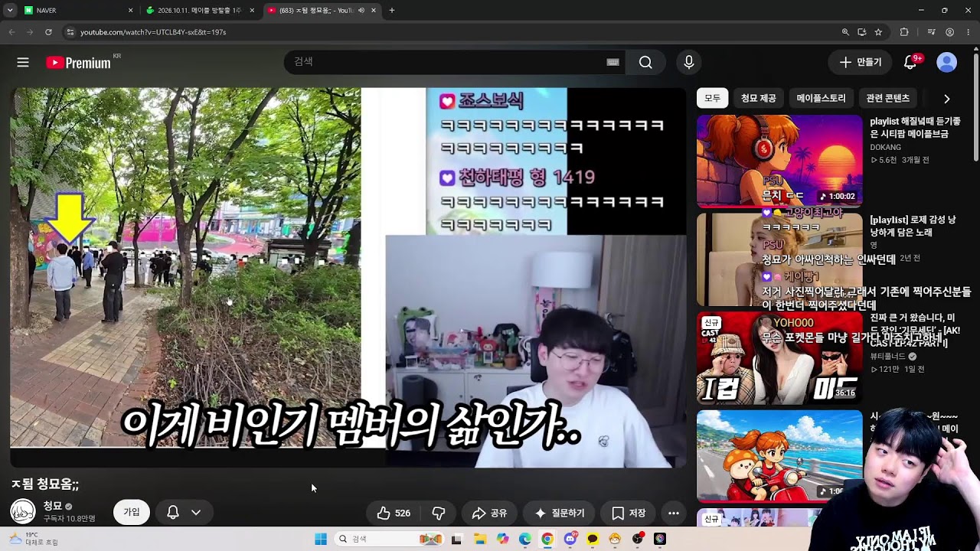Show more filter chips with right arrow

[x=946, y=99]
